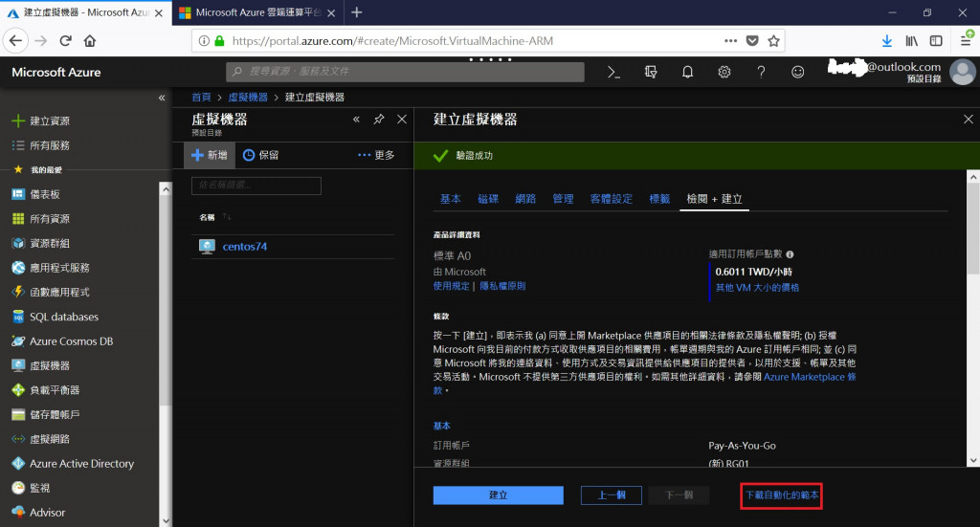
Task: Pin the 虛擬機器 blade
Action: (x=379, y=120)
